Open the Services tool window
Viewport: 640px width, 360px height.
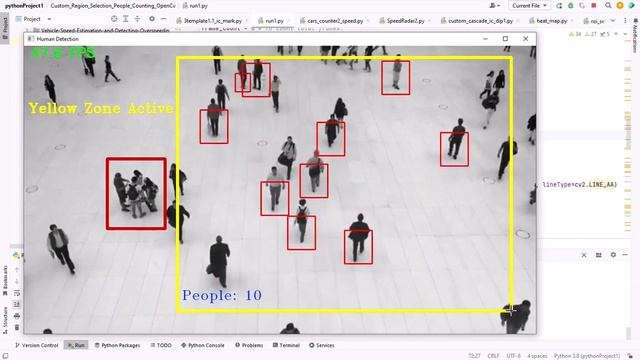(322, 345)
